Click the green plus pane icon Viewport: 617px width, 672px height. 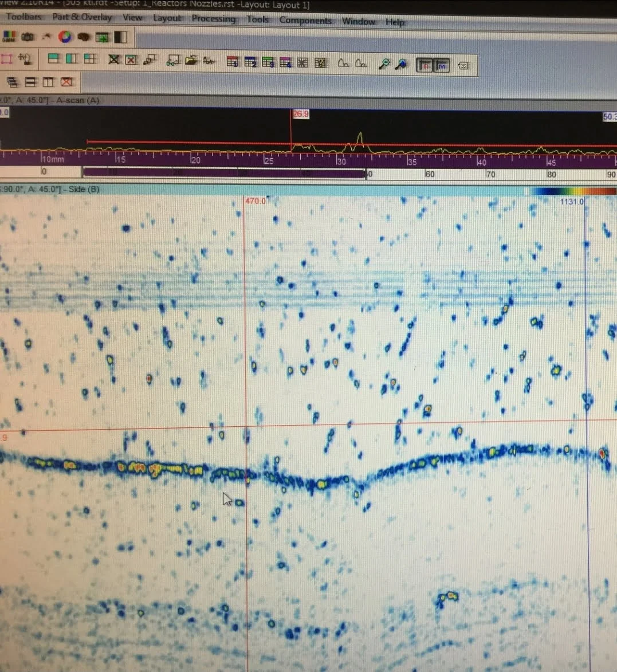[x=102, y=38]
